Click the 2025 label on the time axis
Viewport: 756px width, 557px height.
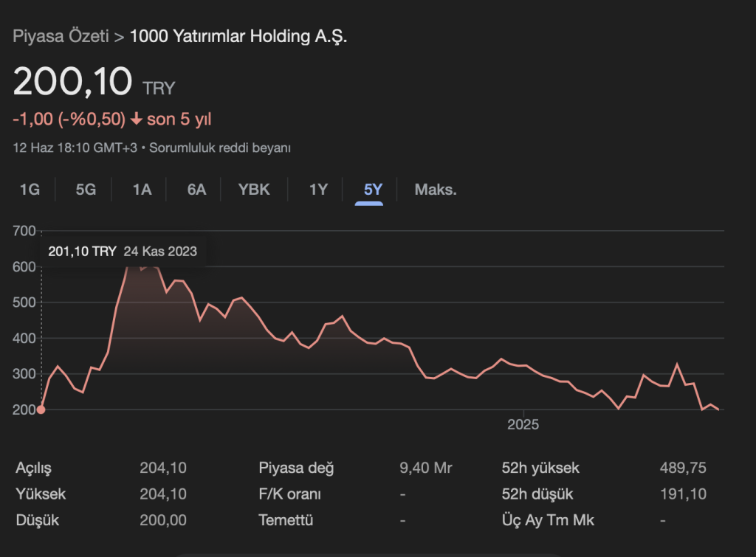coord(523,425)
